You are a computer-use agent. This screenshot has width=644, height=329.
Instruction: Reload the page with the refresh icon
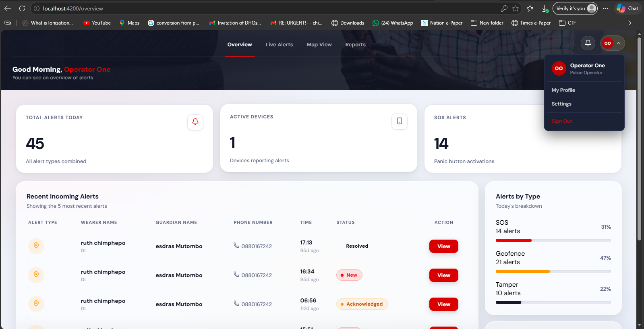[22, 8]
